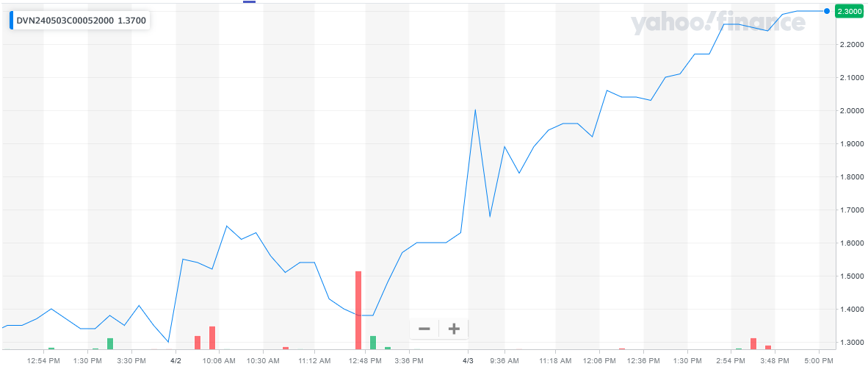Image resolution: width=868 pixels, height=375 pixels.
Task: Select the DVN240503C00052000 series label
Action: tap(65, 21)
